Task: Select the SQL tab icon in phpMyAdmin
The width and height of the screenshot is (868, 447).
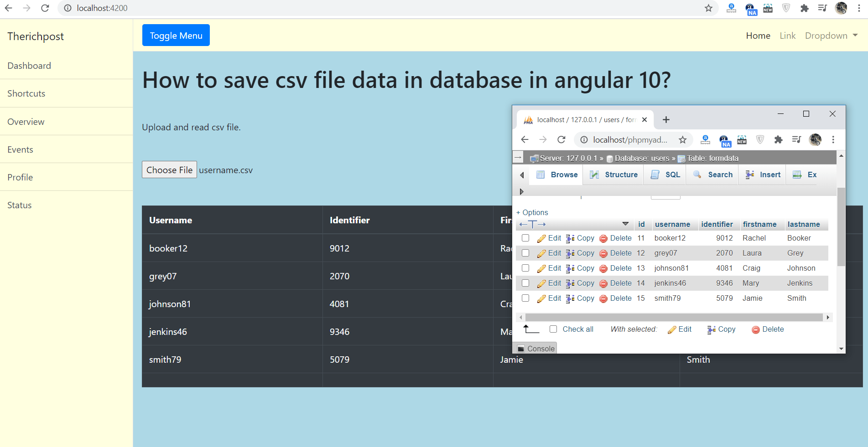Action: click(655, 175)
